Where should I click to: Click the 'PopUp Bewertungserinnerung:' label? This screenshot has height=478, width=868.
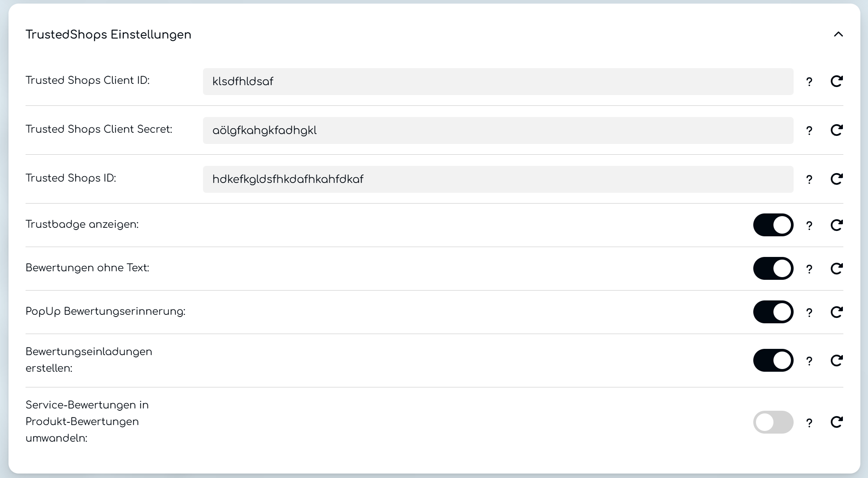click(x=105, y=311)
